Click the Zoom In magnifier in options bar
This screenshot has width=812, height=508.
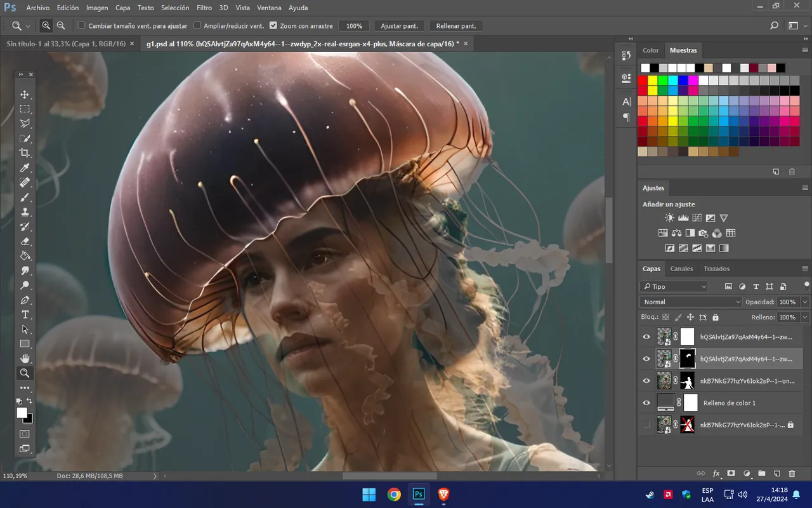tap(46, 26)
